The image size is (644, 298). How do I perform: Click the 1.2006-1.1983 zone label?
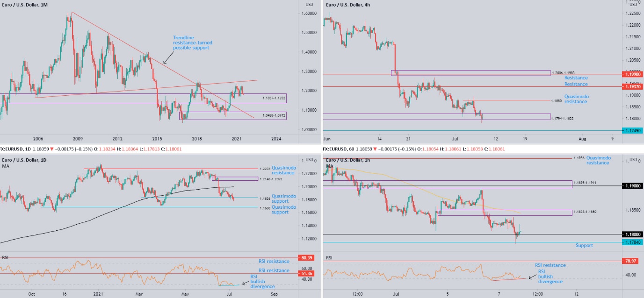tap(562, 73)
